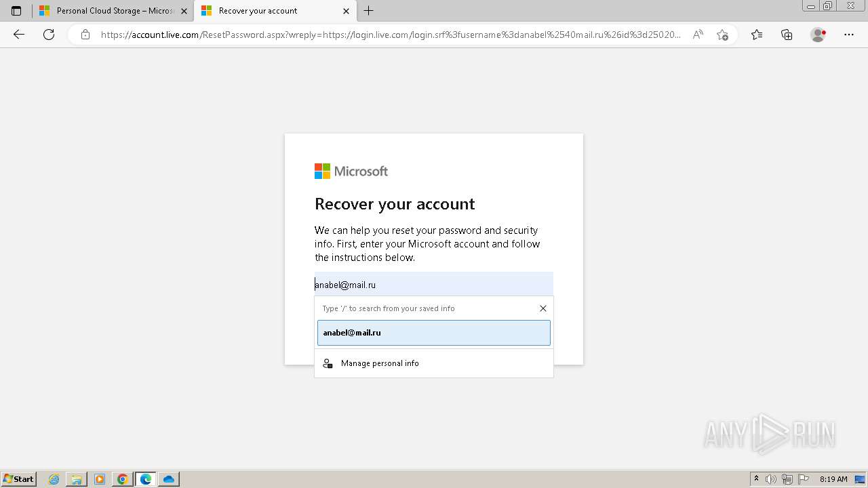This screenshot has height=488, width=868.
Task: Open Action Center flag icon
Action: tap(804, 479)
